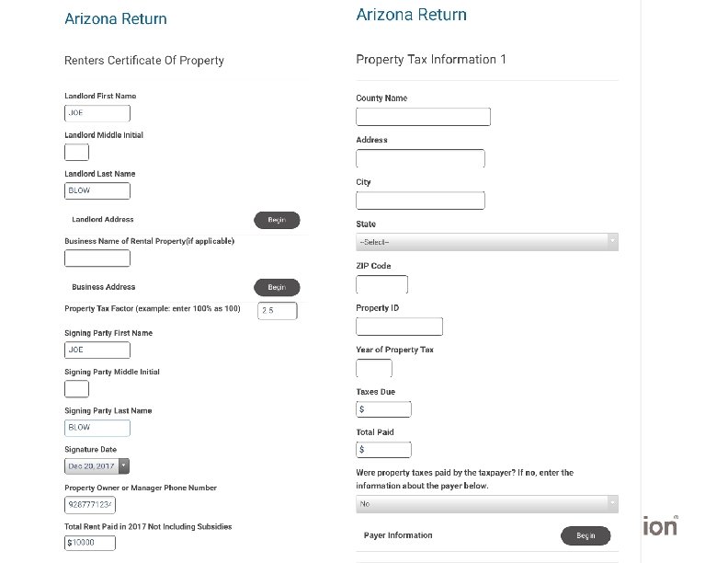The height and width of the screenshot is (563, 728).
Task: Click into the Property ID field
Action: (x=399, y=327)
